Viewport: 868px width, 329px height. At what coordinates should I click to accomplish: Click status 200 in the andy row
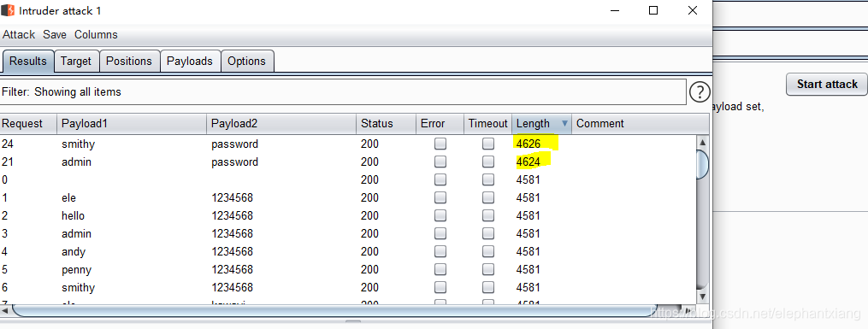369,251
